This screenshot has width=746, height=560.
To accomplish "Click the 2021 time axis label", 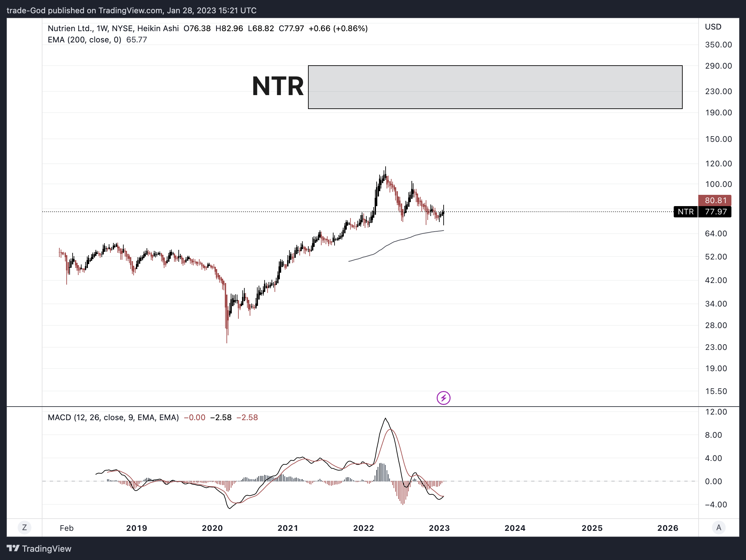I will pyautogui.click(x=288, y=528).
